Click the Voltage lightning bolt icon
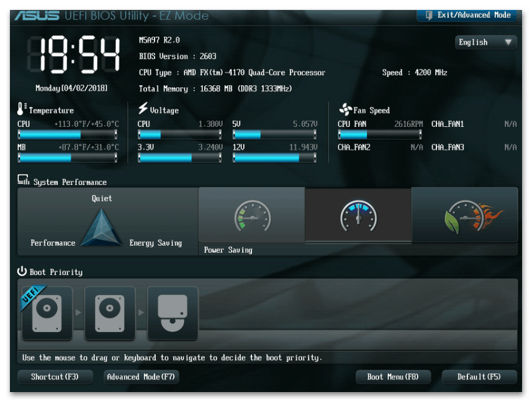The image size is (532, 402). (143, 109)
